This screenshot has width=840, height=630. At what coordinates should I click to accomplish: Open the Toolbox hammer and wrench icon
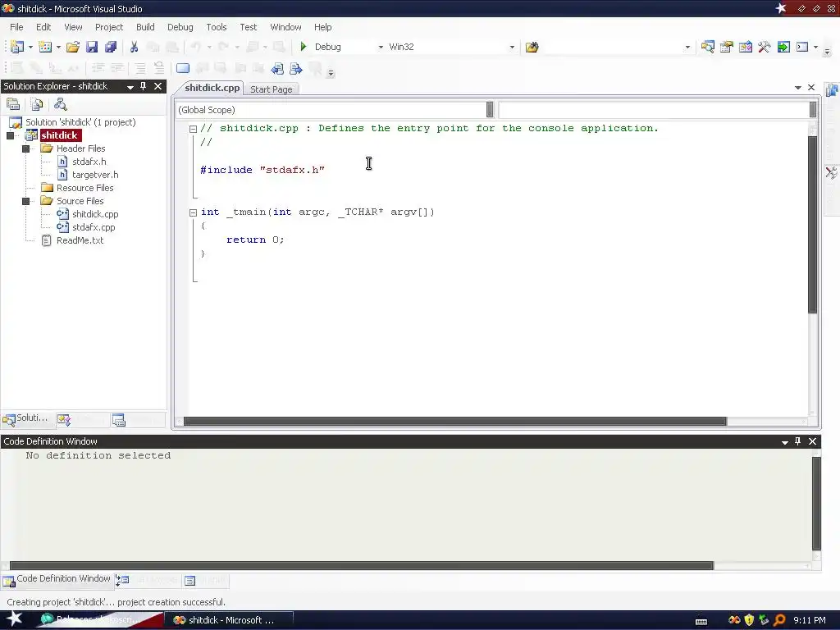tap(765, 47)
